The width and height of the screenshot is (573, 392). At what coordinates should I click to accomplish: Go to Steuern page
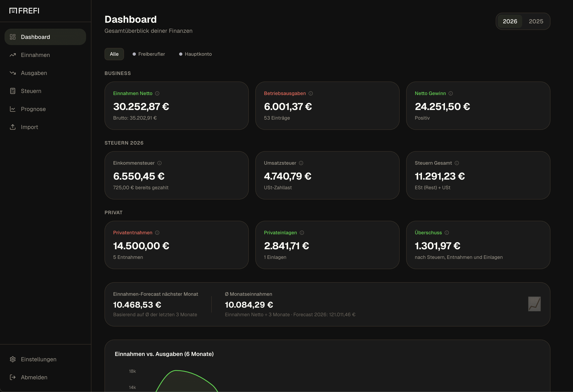point(31,91)
